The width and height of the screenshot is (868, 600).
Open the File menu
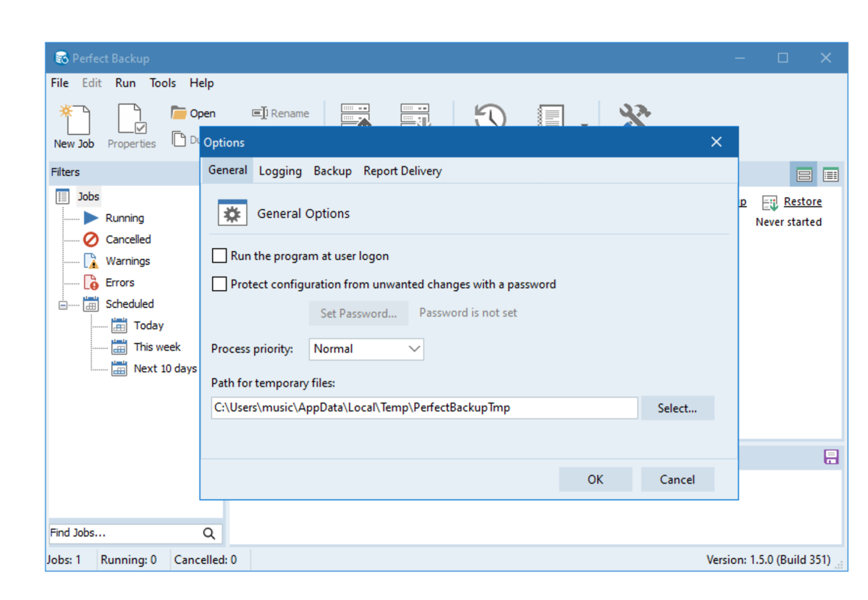(60, 83)
